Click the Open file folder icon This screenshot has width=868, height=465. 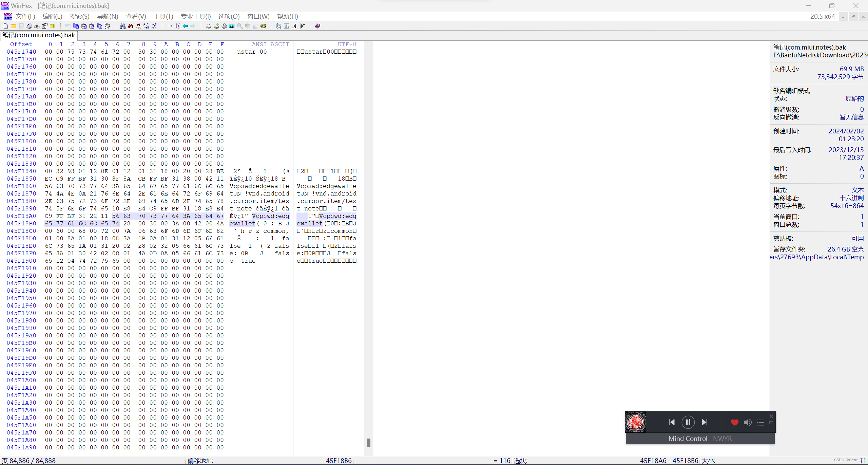[x=14, y=26]
